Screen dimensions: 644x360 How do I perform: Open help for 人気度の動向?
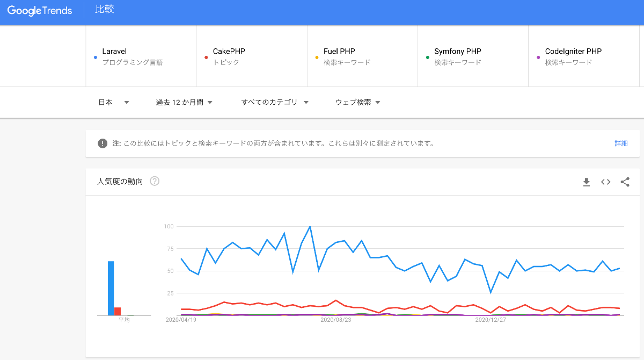click(x=155, y=181)
